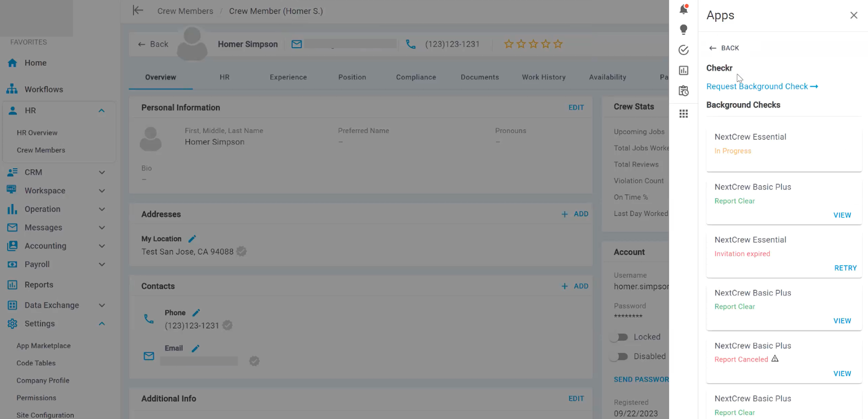868x419 pixels.
Task: Expand the Payroll section
Action: coord(101,264)
